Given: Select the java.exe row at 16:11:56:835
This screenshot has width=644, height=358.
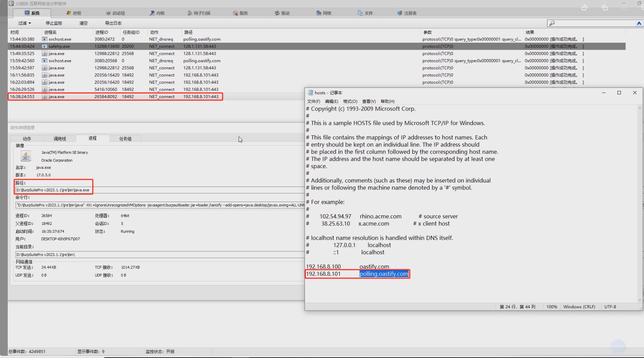Looking at the screenshot, I should [317, 75].
